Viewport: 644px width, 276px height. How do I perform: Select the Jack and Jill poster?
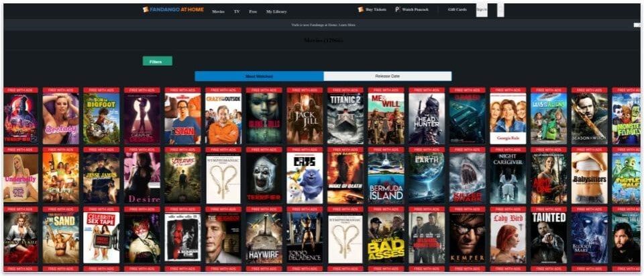[305, 119]
